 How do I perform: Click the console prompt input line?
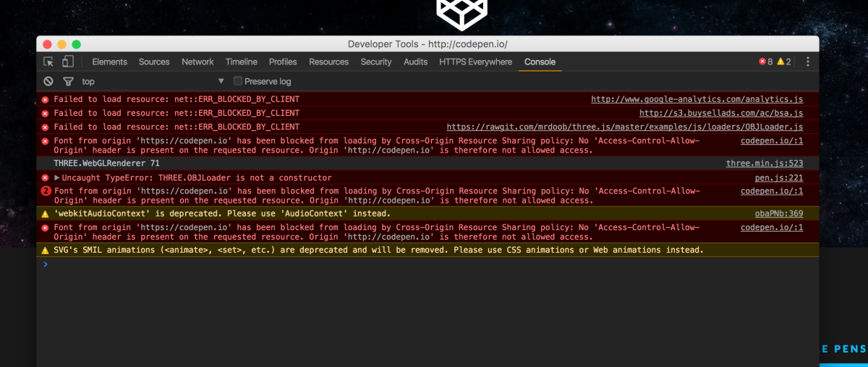pyautogui.click(x=427, y=264)
